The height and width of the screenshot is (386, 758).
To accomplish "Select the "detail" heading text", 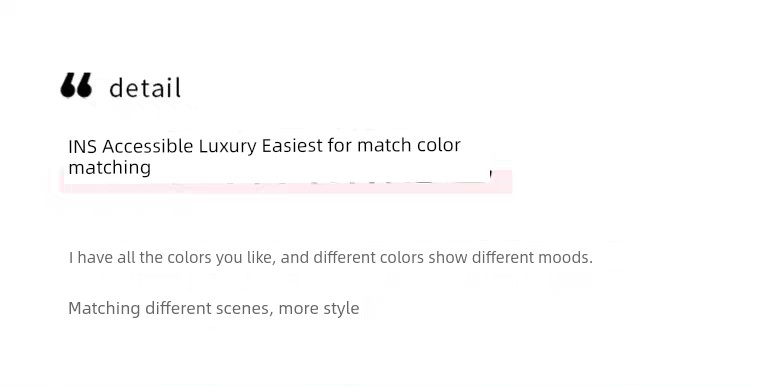I will tap(145, 88).
